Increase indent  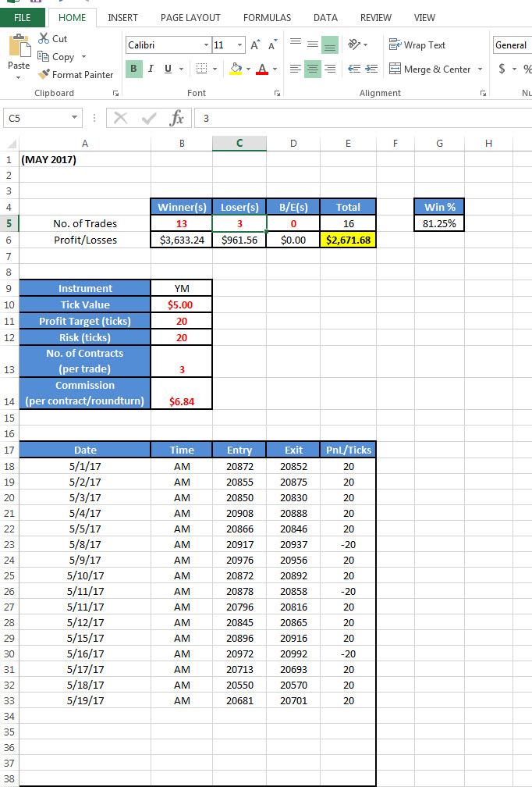(x=371, y=69)
